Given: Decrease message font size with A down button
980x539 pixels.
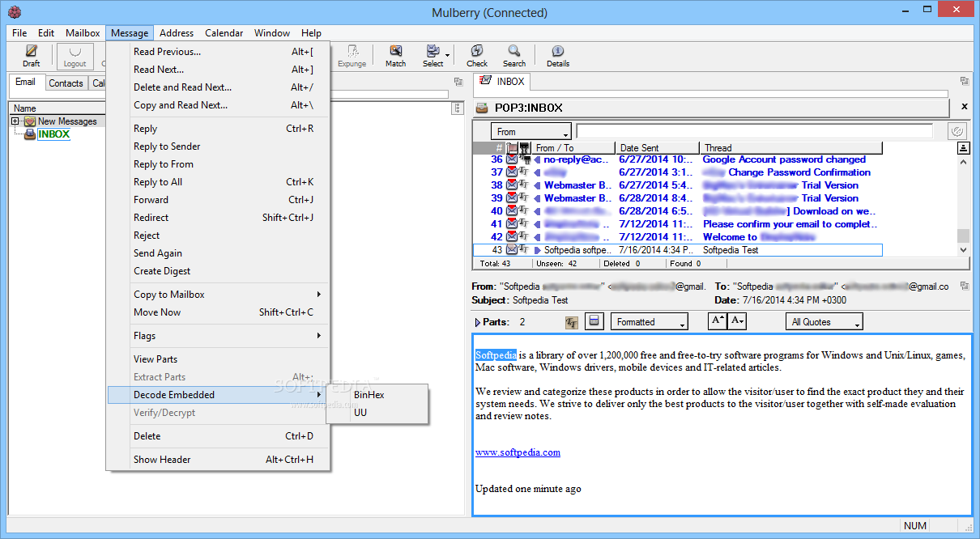Looking at the screenshot, I should pyautogui.click(x=737, y=321).
